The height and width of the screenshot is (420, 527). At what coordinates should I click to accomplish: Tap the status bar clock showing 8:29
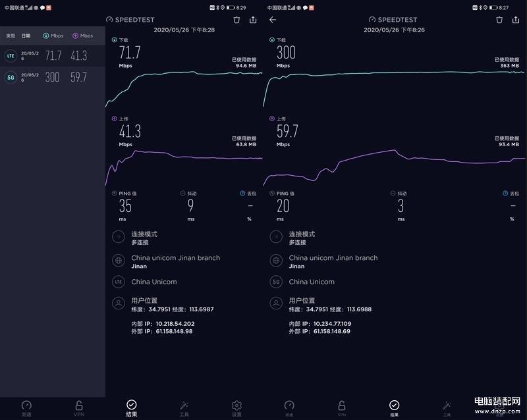[241, 7]
